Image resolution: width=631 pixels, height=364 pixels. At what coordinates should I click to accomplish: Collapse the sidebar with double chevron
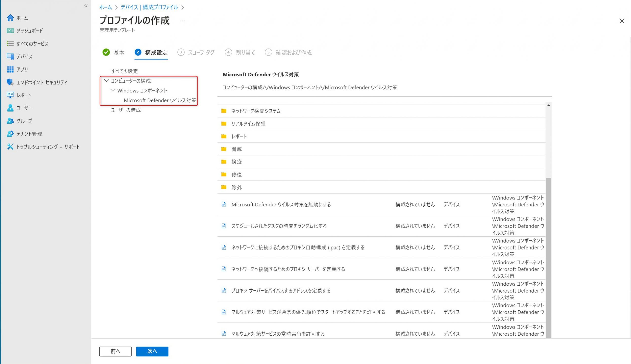(86, 6)
